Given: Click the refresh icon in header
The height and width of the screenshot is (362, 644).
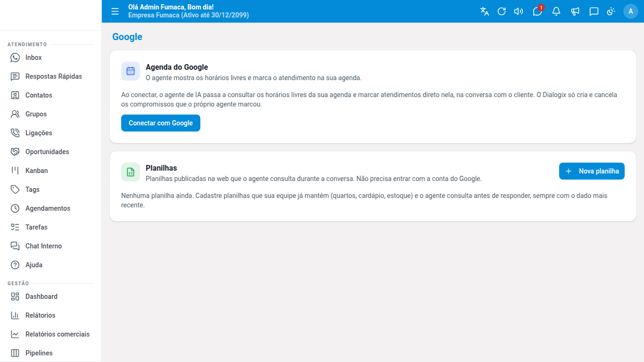Looking at the screenshot, I should (x=502, y=11).
